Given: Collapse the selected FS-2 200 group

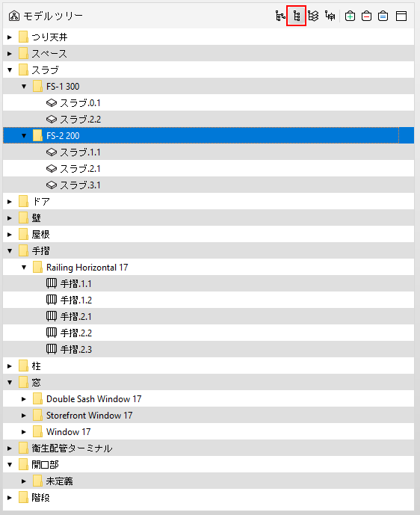Looking at the screenshot, I should click(x=24, y=135).
